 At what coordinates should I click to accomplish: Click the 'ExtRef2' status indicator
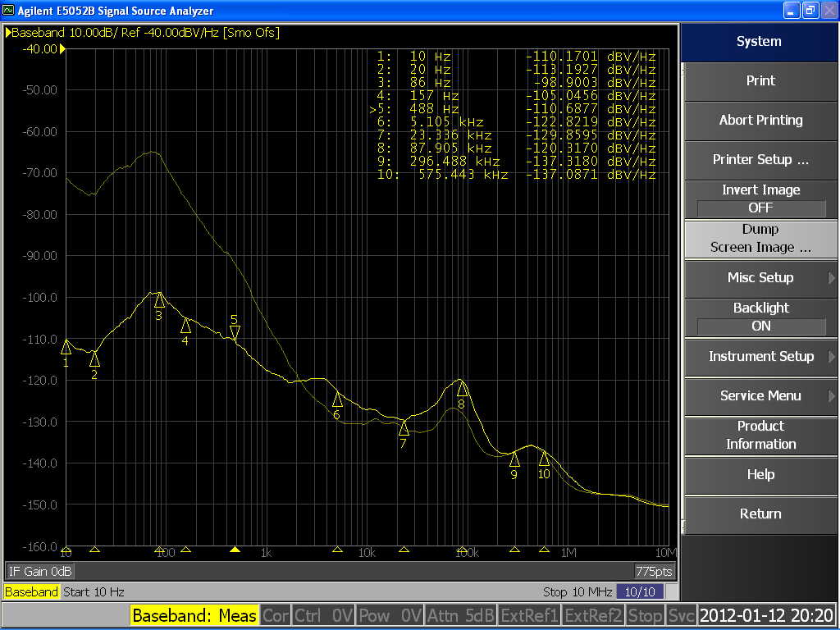click(594, 615)
